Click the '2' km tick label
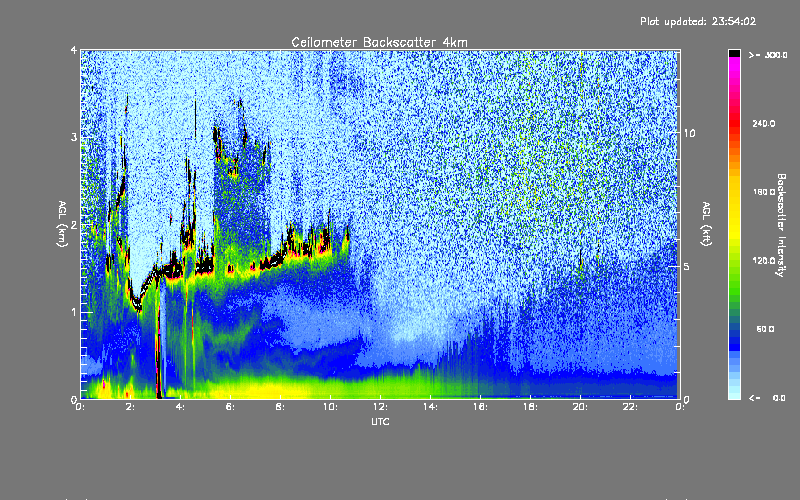 [74, 225]
